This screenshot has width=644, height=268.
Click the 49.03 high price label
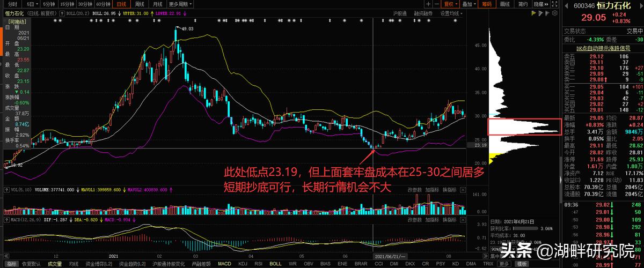coord(187,28)
